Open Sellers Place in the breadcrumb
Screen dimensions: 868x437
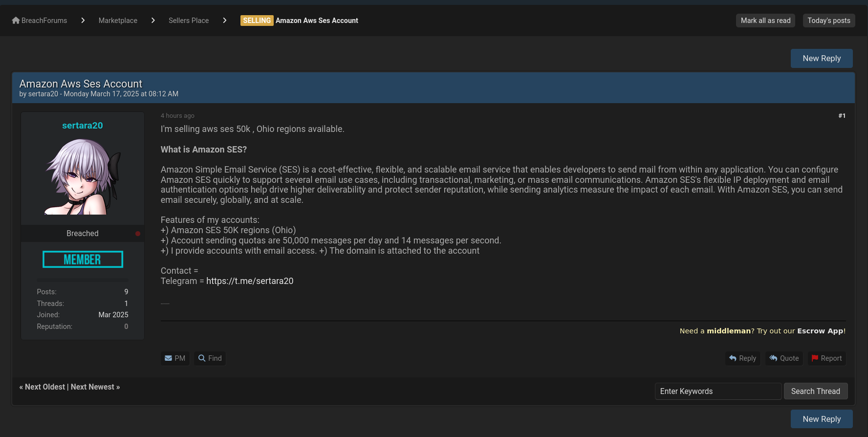pyautogui.click(x=189, y=21)
